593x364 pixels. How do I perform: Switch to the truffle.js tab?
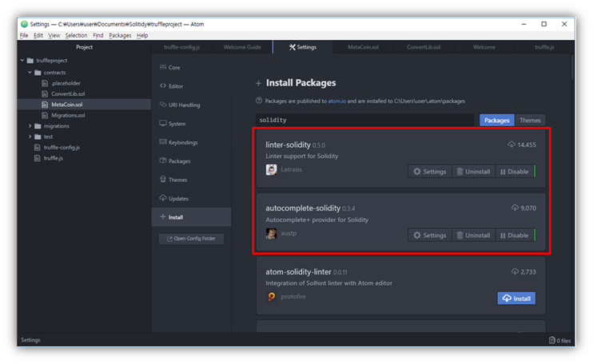tap(544, 47)
